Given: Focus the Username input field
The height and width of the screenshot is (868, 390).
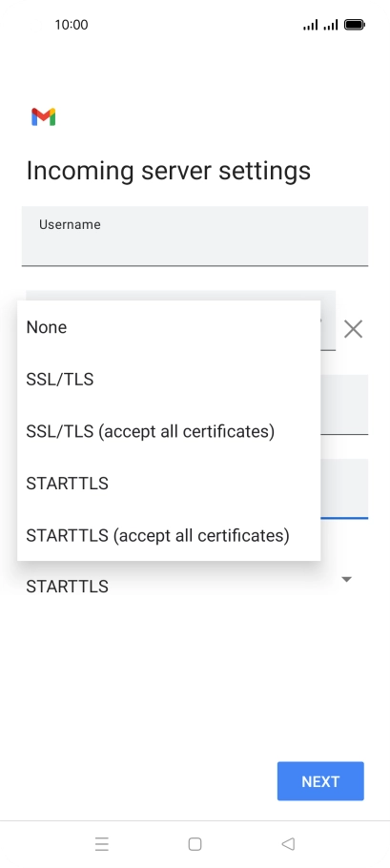Looking at the screenshot, I should pyautogui.click(x=195, y=236).
